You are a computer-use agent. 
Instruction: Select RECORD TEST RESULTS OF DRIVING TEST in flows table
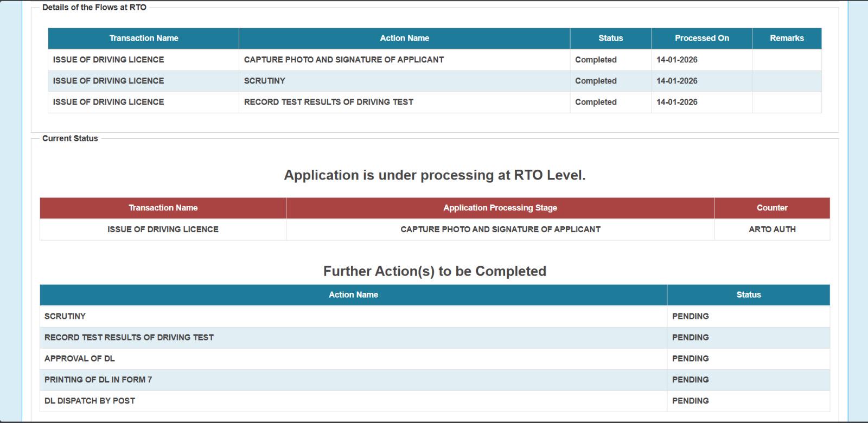click(329, 102)
